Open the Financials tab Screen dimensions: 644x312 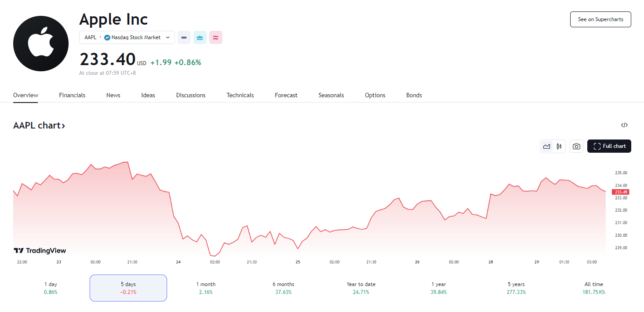coord(72,95)
